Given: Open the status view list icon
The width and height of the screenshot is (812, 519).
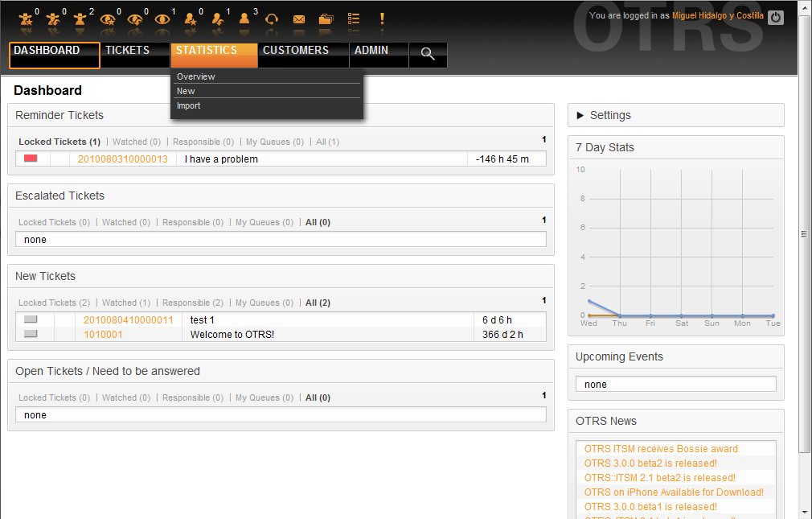Looking at the screenshot, I should coord(354,19).
